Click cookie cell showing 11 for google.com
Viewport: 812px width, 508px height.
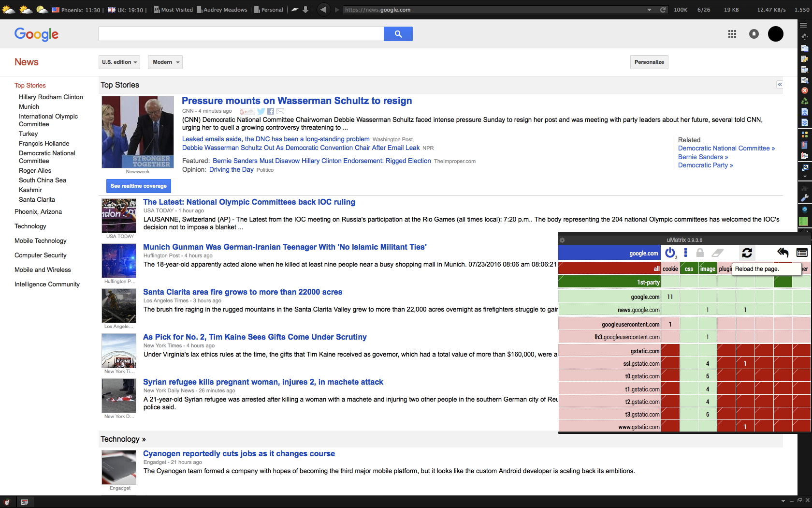click(670, 297)
